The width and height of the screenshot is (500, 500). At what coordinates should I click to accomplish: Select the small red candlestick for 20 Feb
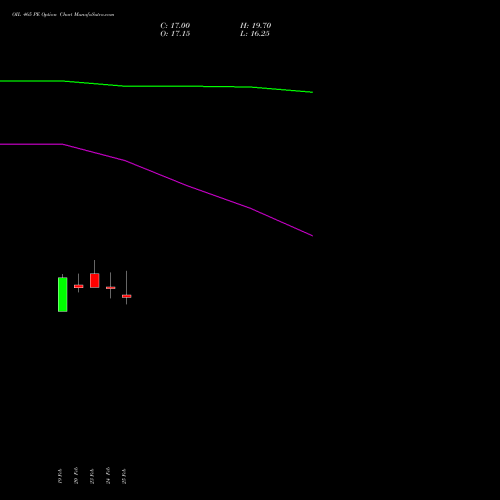[x=79, y=286]
